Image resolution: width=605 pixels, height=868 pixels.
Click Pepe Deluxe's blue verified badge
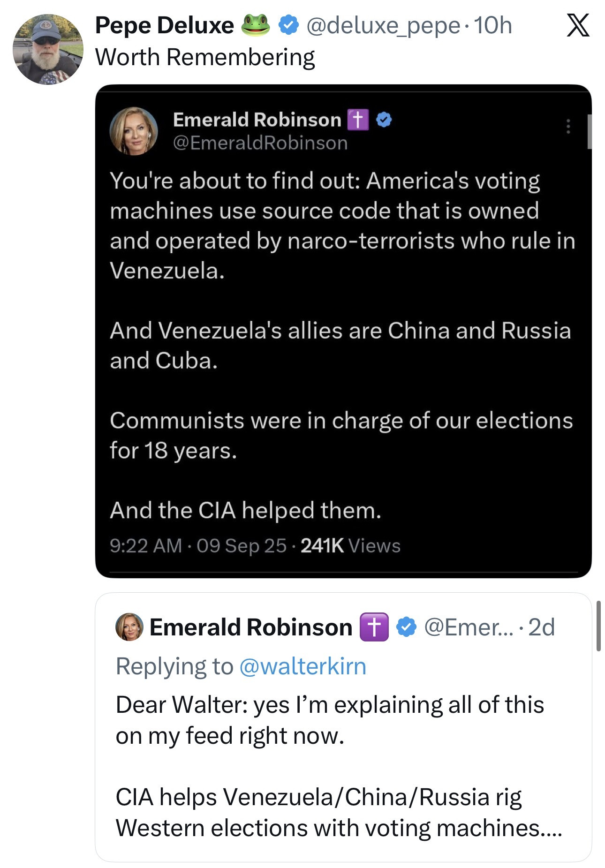289,25
